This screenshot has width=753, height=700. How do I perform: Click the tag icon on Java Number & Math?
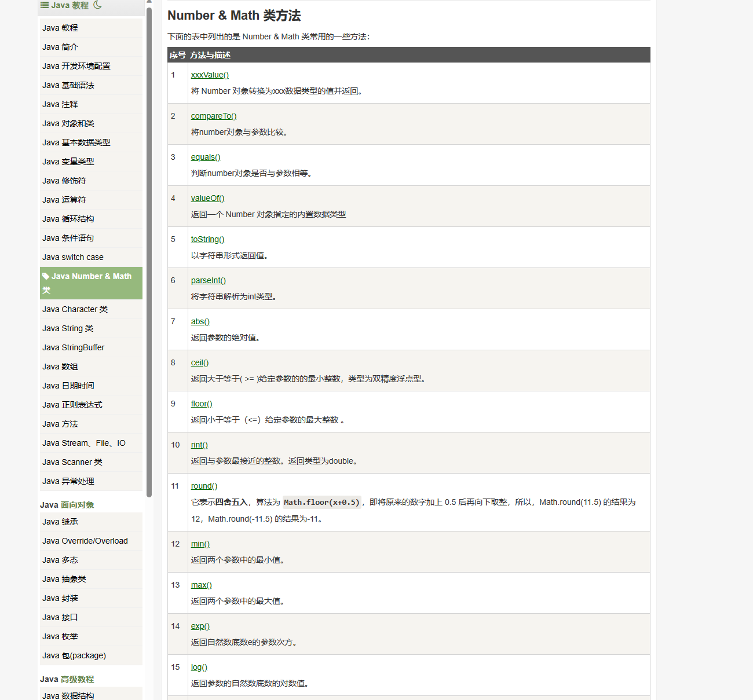[x=46, y=276]
